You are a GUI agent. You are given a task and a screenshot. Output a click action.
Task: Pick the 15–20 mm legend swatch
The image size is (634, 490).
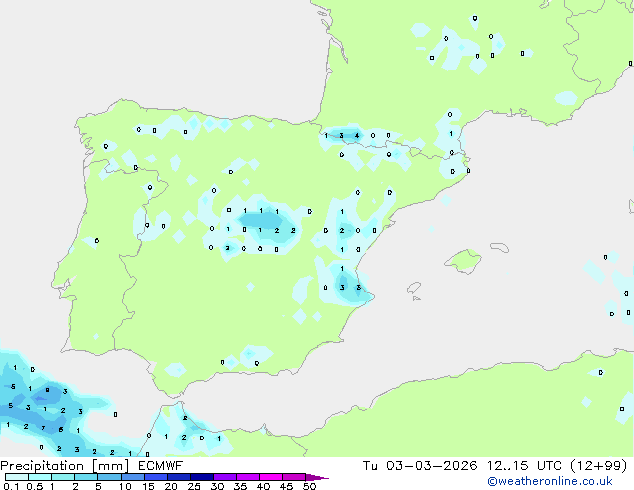155,477
